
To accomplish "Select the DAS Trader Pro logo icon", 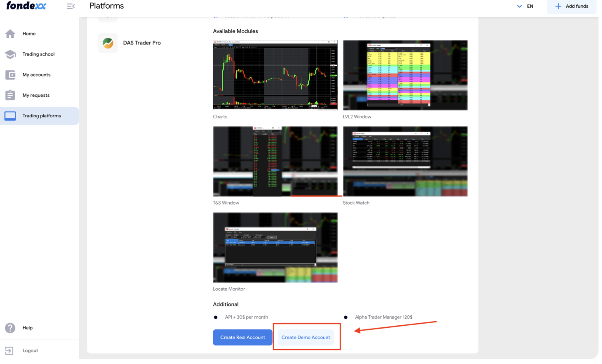I will point(108,43).
